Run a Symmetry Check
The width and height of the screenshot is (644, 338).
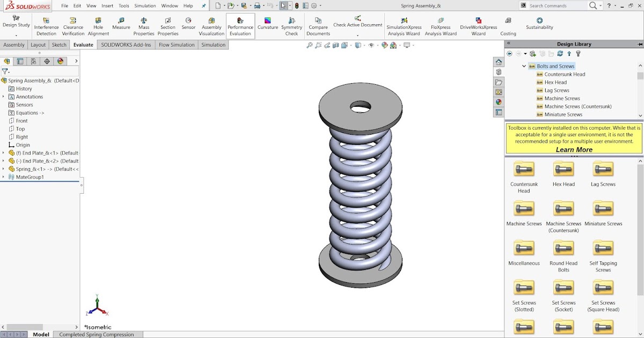point(291,25)
